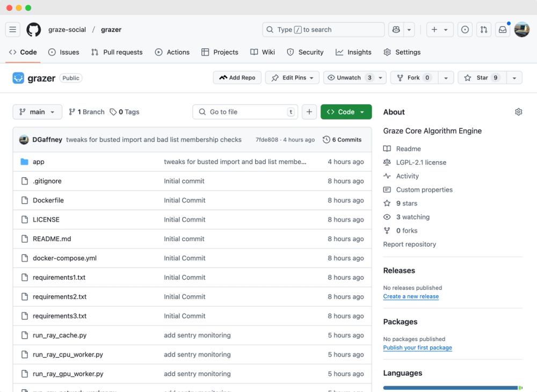Viewport: 537px width, 392px height.
Task: Open the 1 Branch link
Action: 86,112
